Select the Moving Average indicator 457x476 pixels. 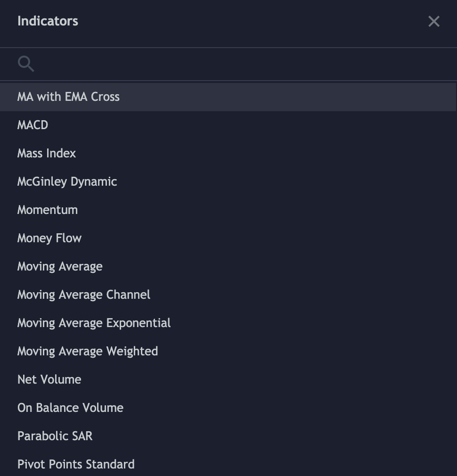(228, 266)
